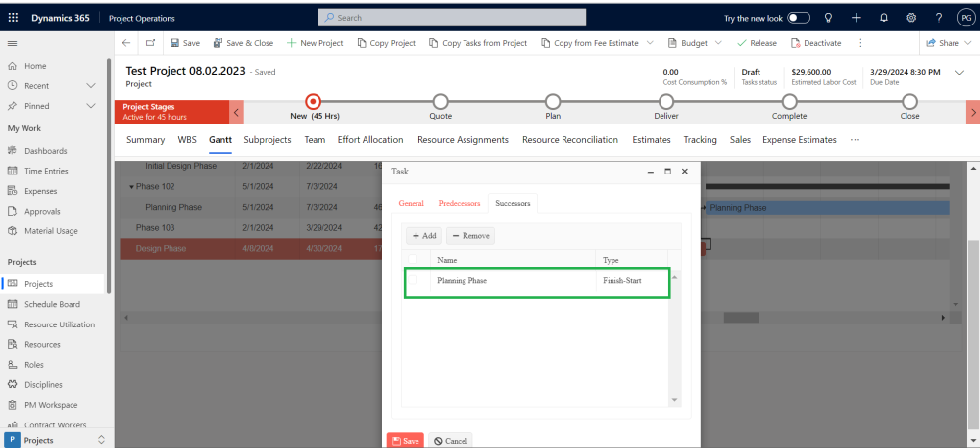Open Schedule Board in the sidebar

(x=53, y=304)
